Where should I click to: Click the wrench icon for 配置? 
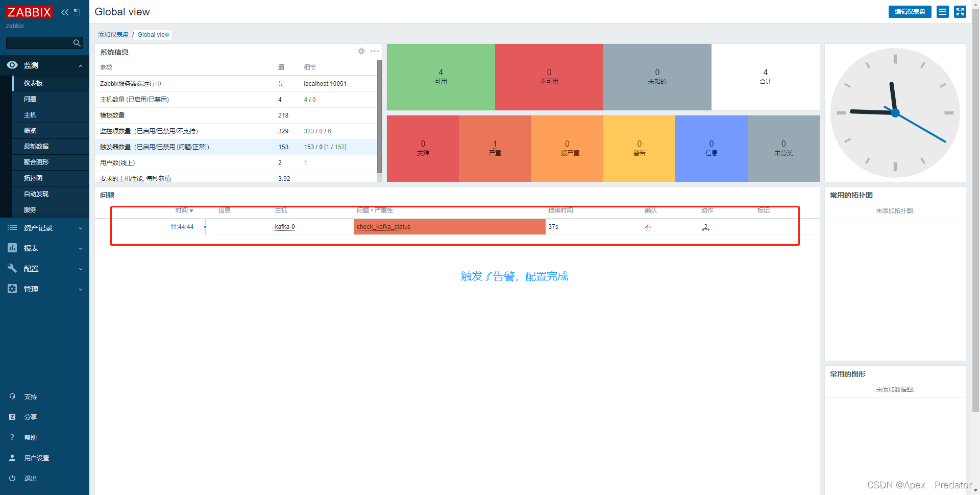[12, 268]
